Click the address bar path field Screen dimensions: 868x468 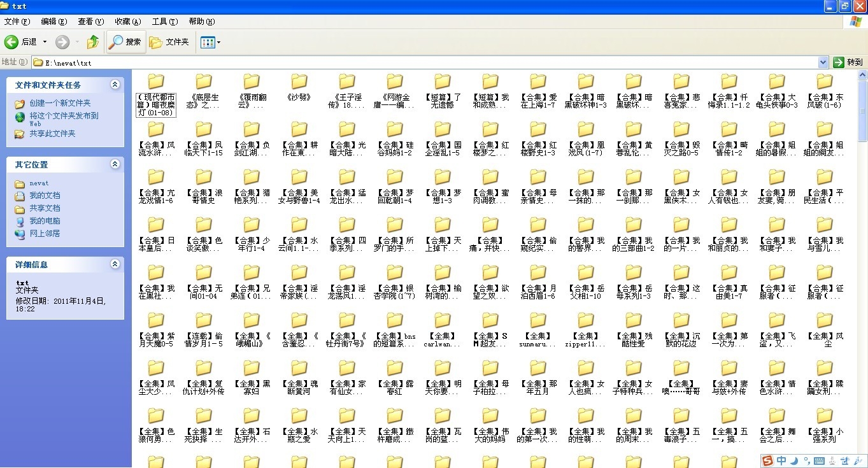tap(425, 62)
